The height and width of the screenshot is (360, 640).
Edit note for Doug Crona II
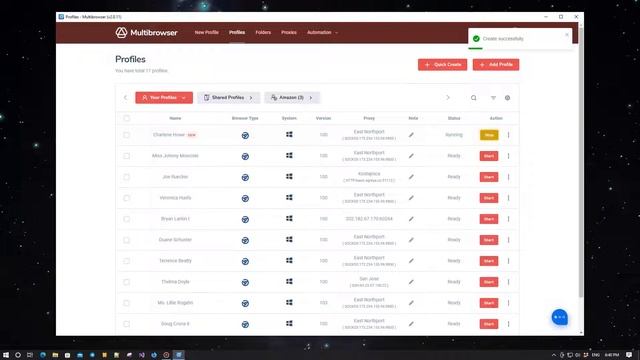tap(411, 324)
